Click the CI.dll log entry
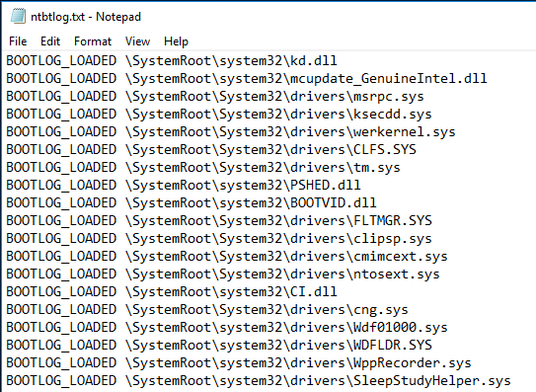536x392 pixels. click(172, 291)
